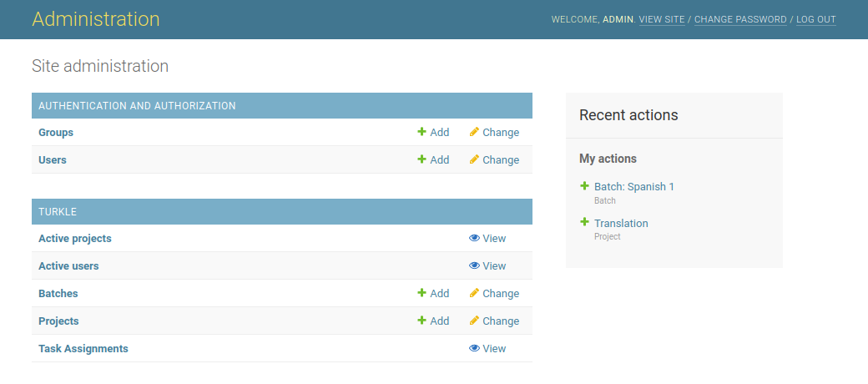The image size is (868, 384).
Task: Click Change Password in header
Action: (740, 20)
